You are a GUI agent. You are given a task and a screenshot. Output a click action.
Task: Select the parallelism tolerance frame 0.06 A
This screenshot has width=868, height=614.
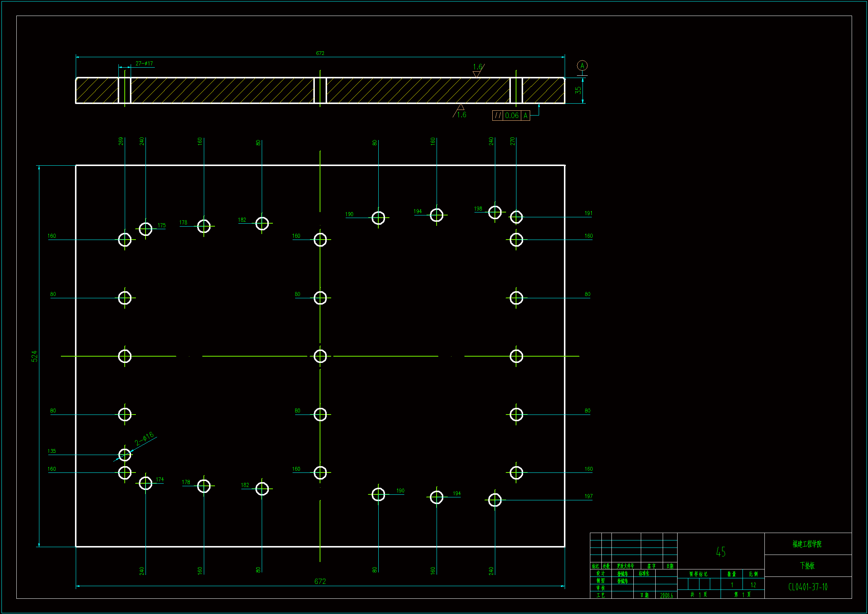click(511, 116)
